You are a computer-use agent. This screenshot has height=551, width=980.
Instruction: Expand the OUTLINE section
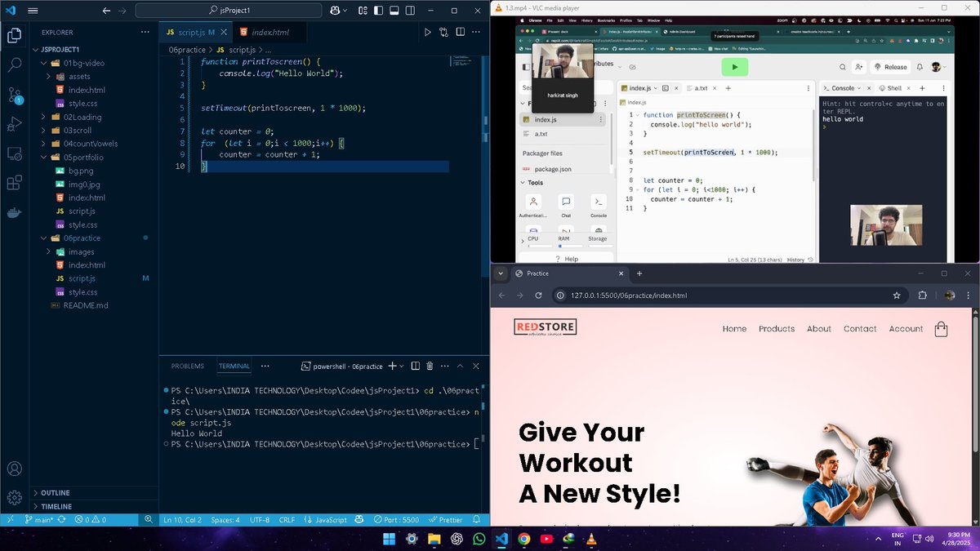click(55, 493)
